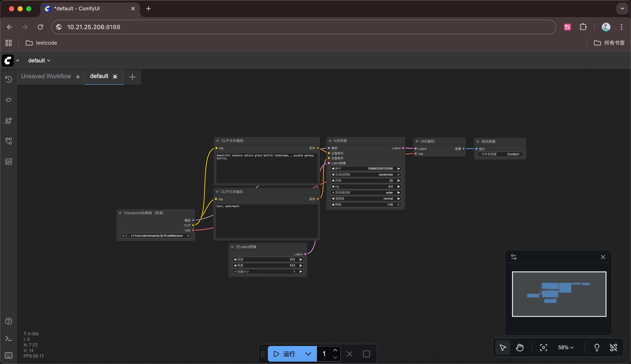Image resolution: width=631 pixels, height=364 pixels.
Task: Open the terminal panel via sidebar icon
Action: click(9, 338)
